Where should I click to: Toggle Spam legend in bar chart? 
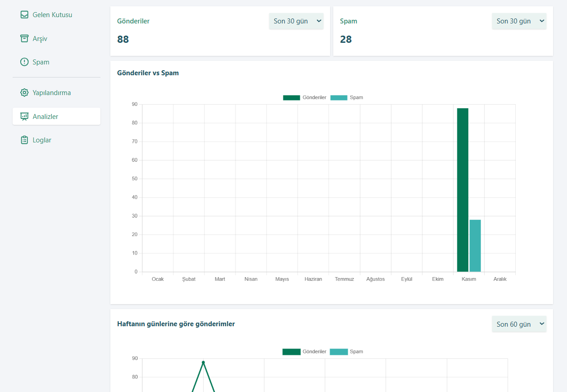click(x=347, y=97)
